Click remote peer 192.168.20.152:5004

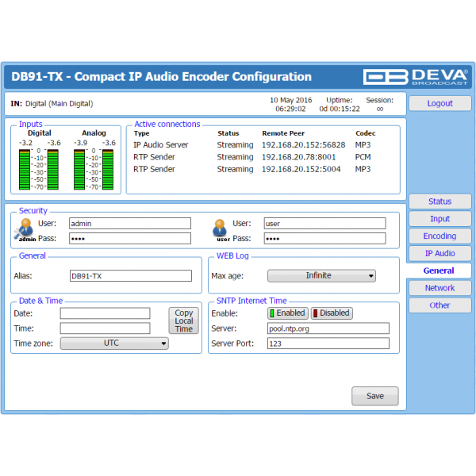click(301, 169)
